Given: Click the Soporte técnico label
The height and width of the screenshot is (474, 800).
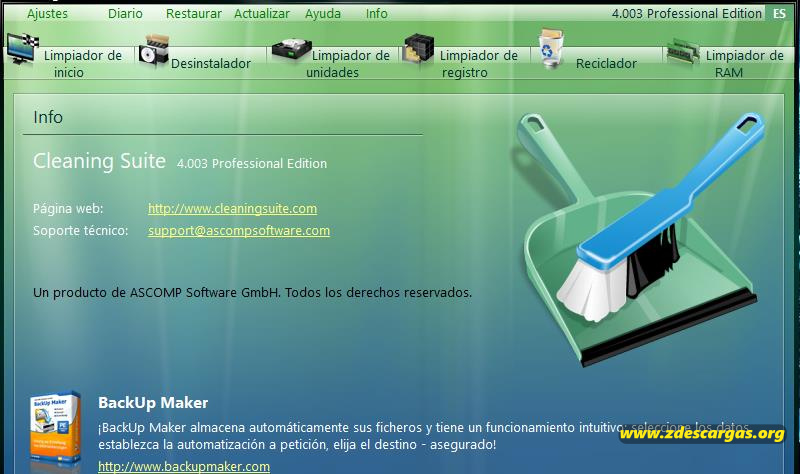Looking at the screenshot, I should point(81,231).
